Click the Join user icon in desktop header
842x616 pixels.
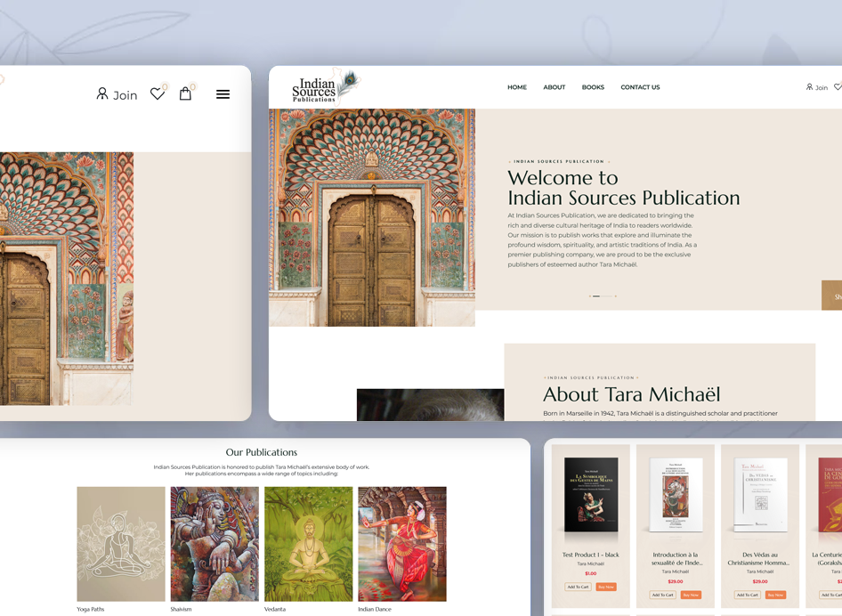pyautogui.click(x=809, y=87)
